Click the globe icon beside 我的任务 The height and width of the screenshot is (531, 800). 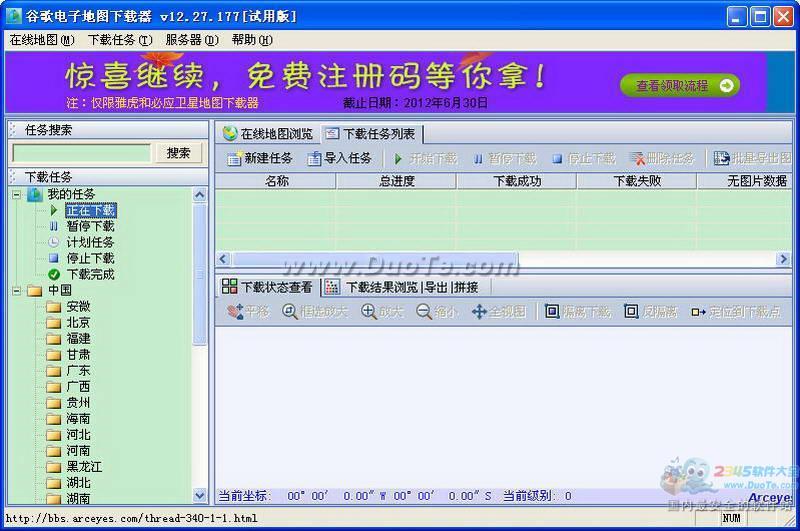(x=34, y=194)
